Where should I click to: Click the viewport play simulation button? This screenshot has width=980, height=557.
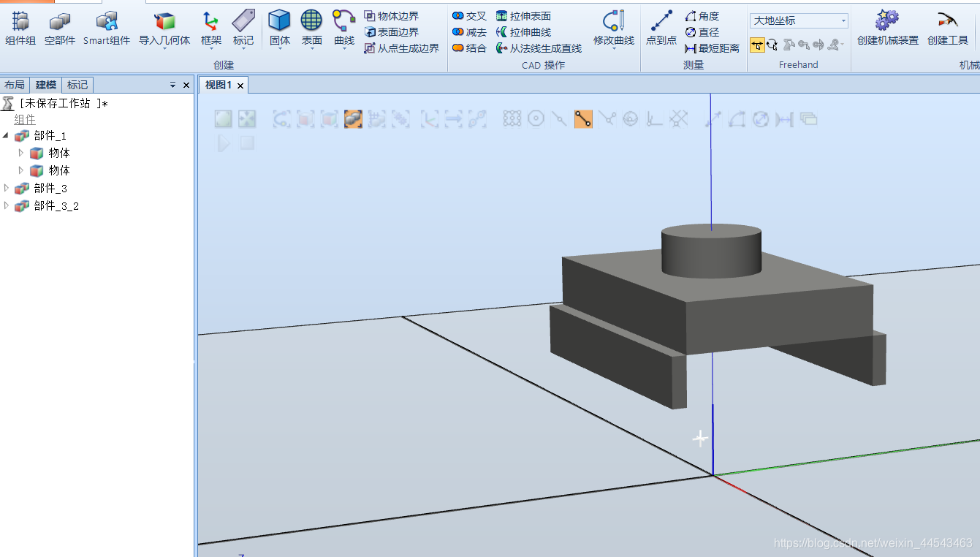coord(224,143)
